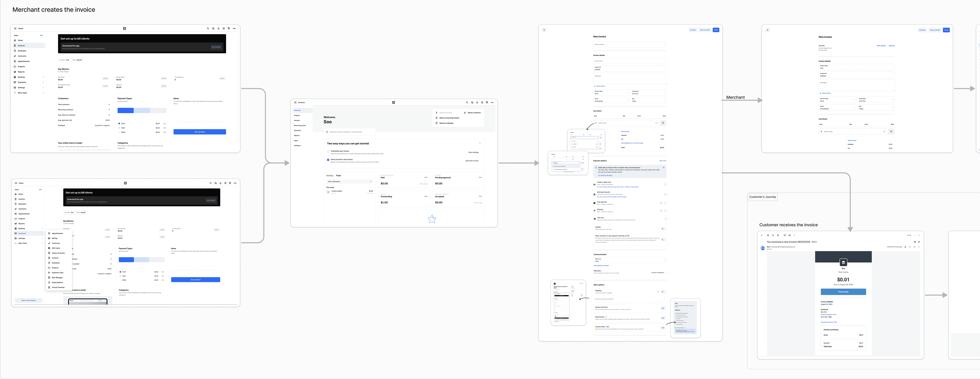Click the eye icon beside Invoice viewed

[328, 192]
